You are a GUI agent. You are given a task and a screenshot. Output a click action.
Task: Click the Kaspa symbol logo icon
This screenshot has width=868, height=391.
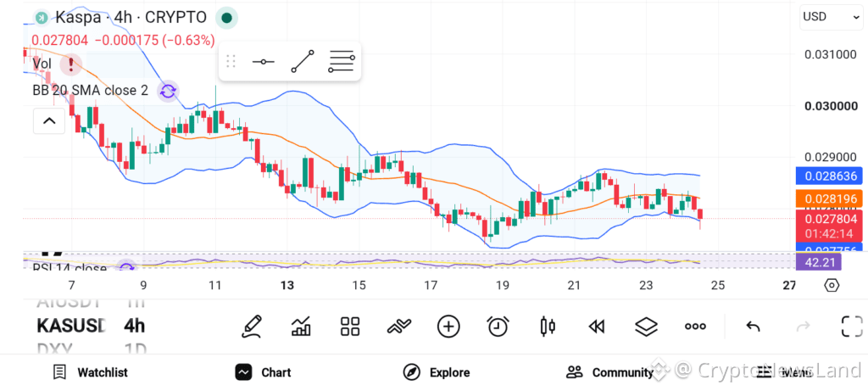click(x=41, y=18)
